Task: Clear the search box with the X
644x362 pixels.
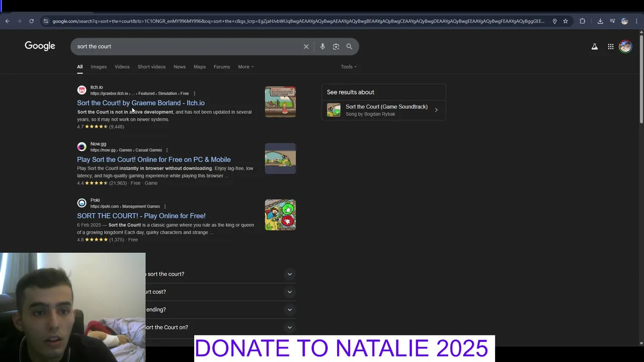Action: 306,46
